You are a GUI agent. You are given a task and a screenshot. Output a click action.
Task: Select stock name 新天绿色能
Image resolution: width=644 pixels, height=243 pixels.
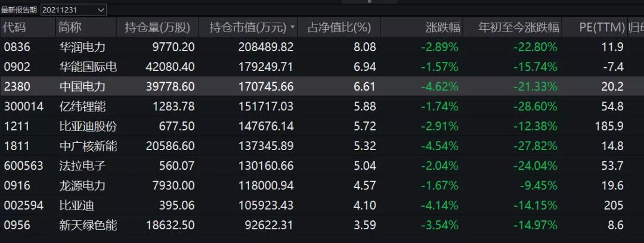(x=88, y=225)
